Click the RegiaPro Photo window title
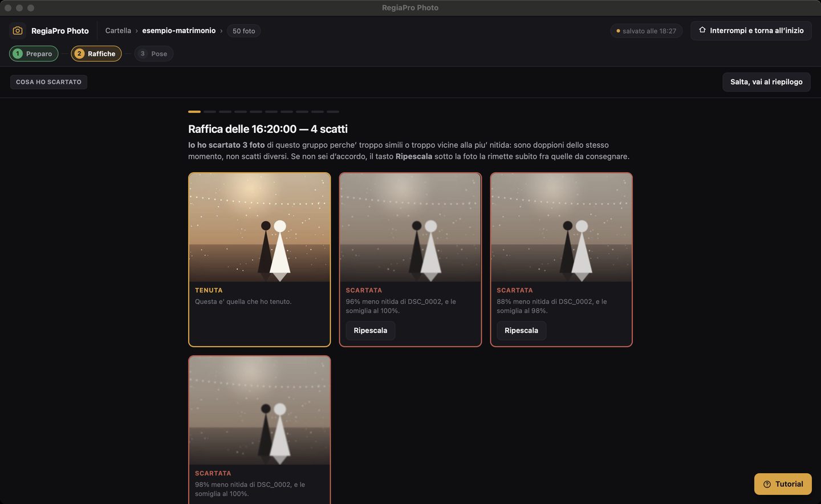 (410, 8)
